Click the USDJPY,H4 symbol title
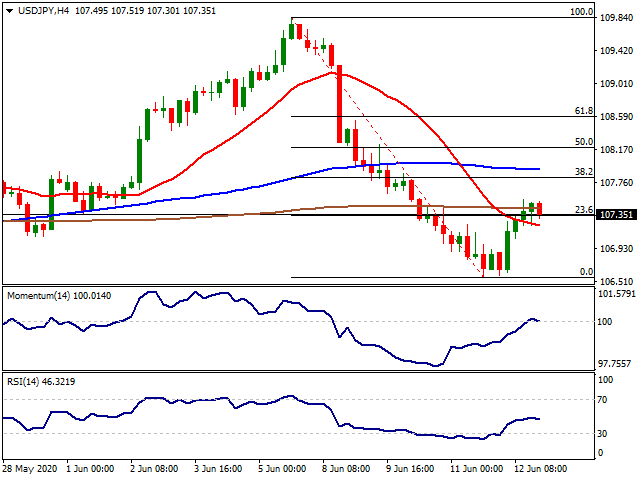 coord(43,11)
